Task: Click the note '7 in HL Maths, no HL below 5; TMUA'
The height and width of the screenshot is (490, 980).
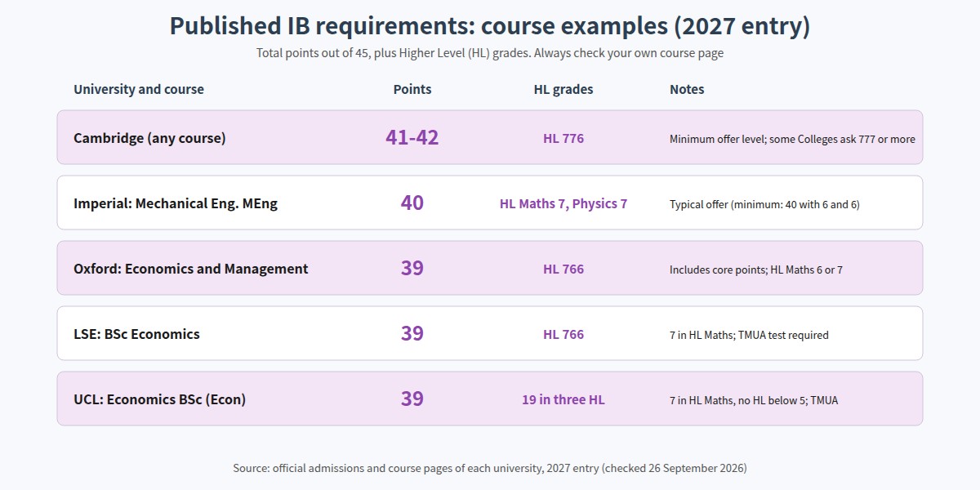Action: pyautogui.click(x=754, y=400)
